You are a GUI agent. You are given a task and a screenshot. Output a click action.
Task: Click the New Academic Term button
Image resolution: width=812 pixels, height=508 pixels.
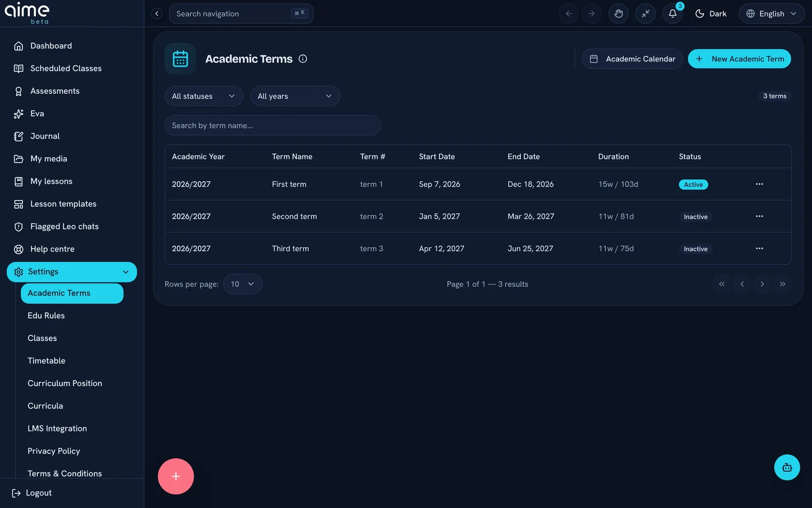click(739, 59)
